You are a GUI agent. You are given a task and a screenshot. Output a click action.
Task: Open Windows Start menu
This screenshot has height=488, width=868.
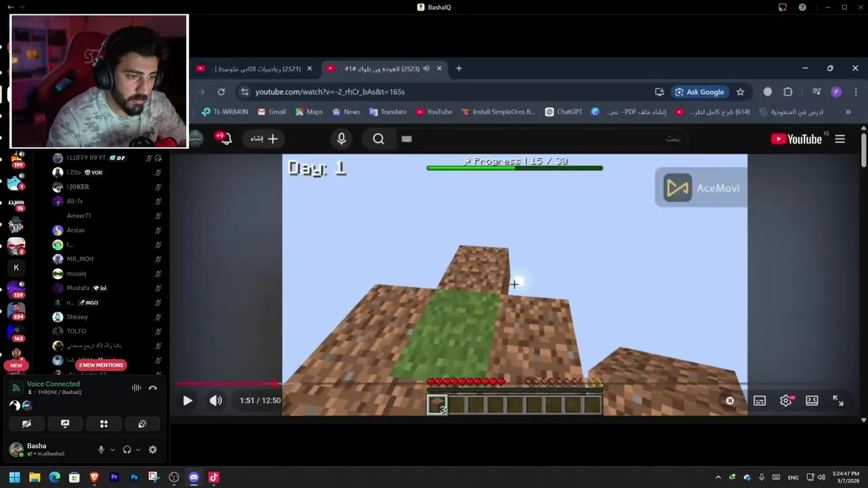[x=14, y=477]
